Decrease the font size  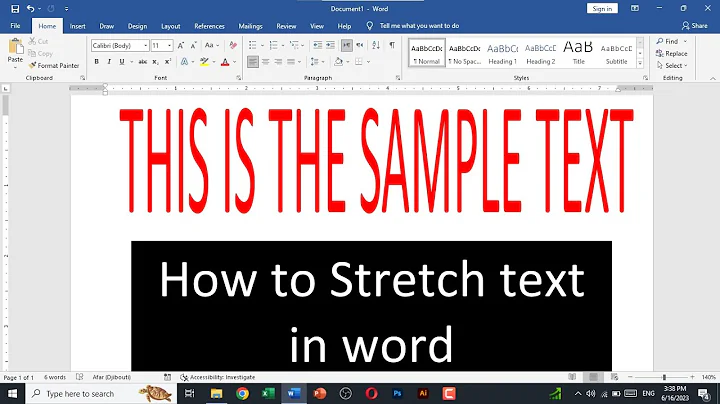[x=193, y=45]
